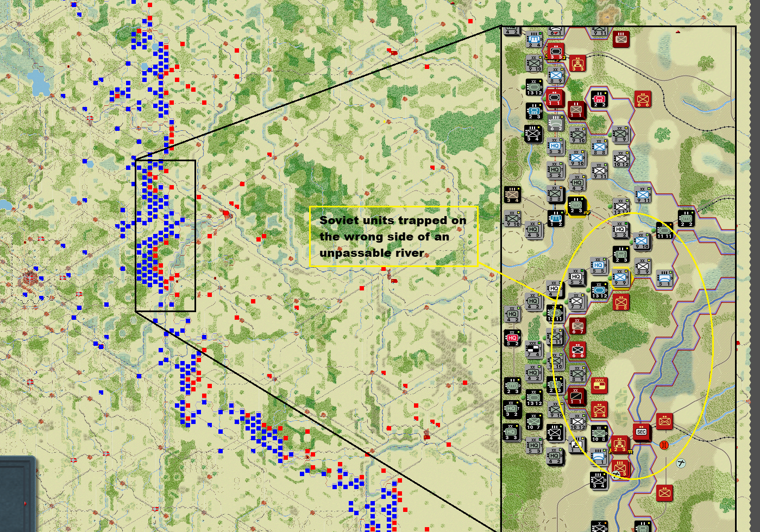Click the grey blue-symbol counter showing 2 4
The image size is (760, 532).
pyautogui.click(x=533, y=40)
